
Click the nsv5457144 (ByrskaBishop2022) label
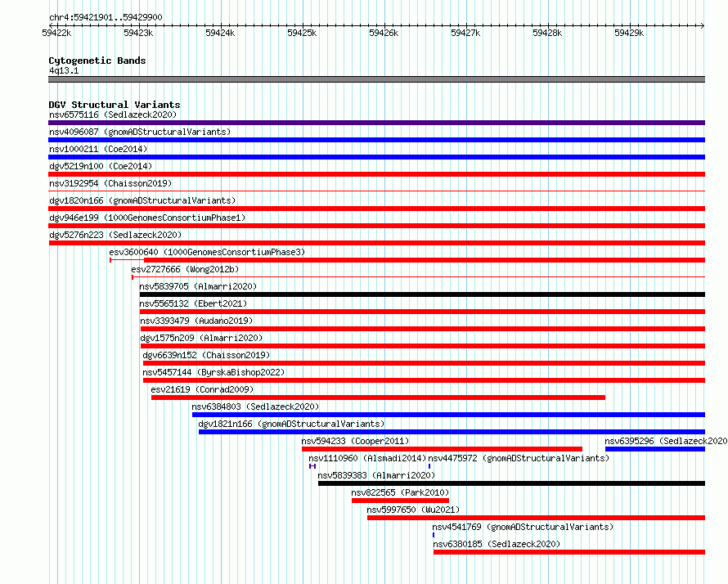pyautogui.click(x=213, y=372)
